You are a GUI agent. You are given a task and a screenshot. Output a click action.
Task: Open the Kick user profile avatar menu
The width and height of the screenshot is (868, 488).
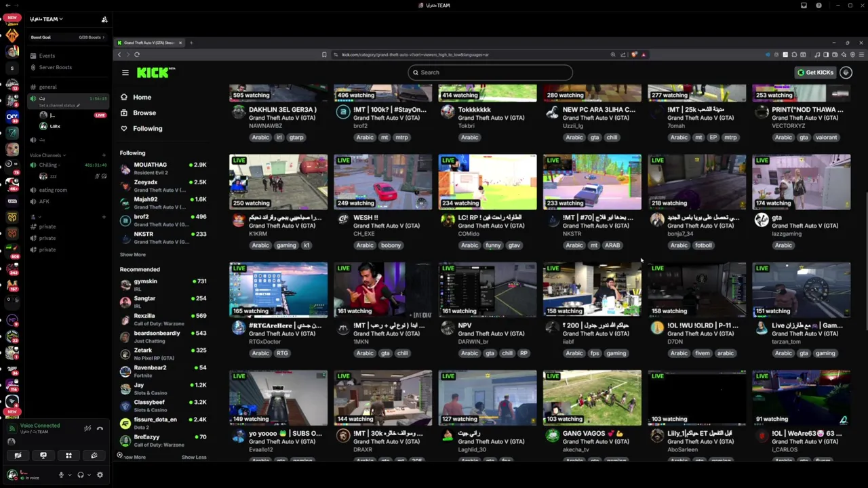point(846,73)
